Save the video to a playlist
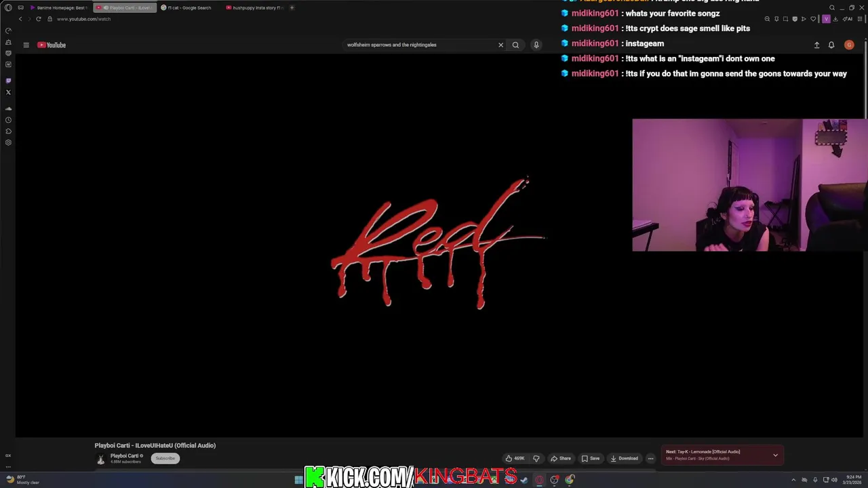Image resolution: width=868 pixels, height=488 pixels. click(591, 458)
